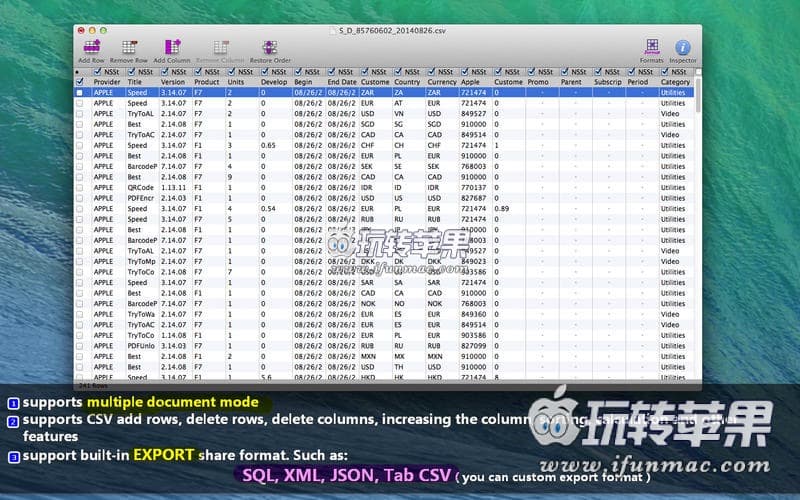Image resolution: width=800 pixels, height=500 pixels.
Task: Click the End Date column header
Action: (x=342, y=82)
